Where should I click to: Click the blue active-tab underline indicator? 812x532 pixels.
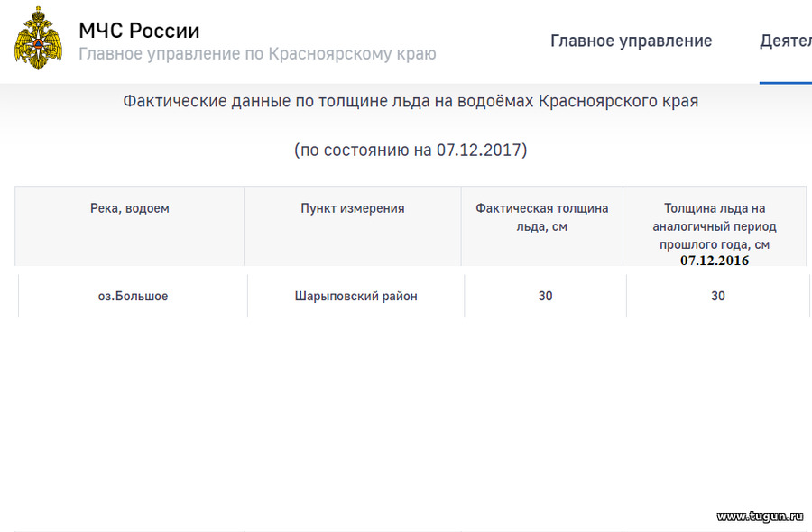[785, 83]
